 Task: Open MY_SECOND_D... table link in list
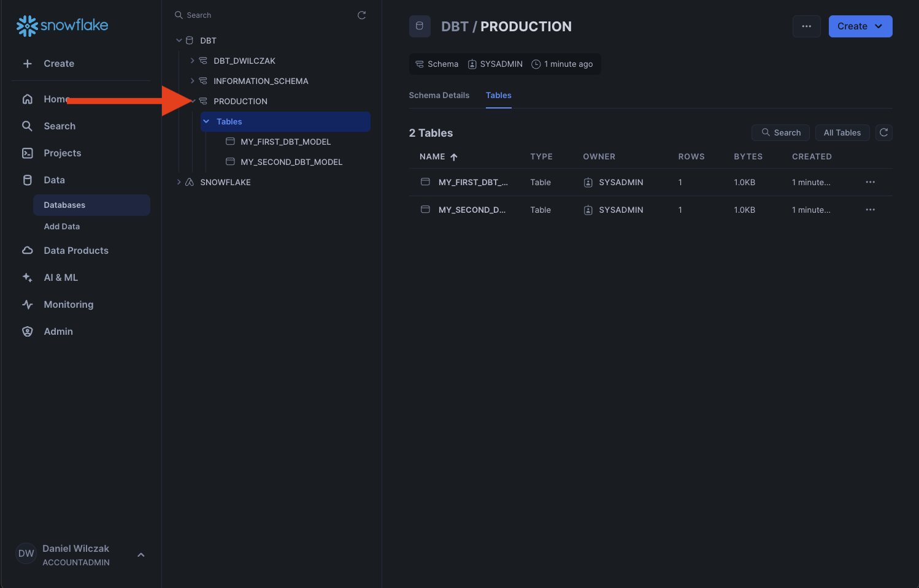[472, 210]
